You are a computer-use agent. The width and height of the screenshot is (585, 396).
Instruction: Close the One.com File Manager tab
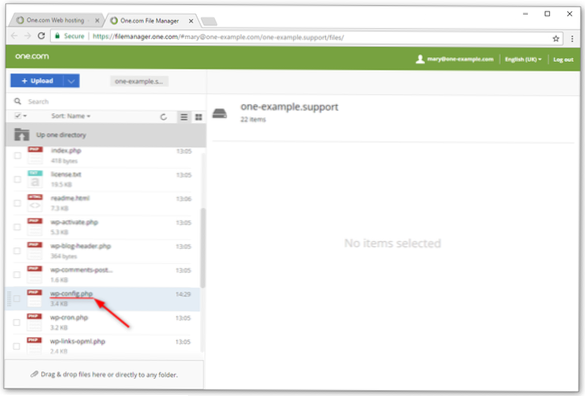pos(191,21)
